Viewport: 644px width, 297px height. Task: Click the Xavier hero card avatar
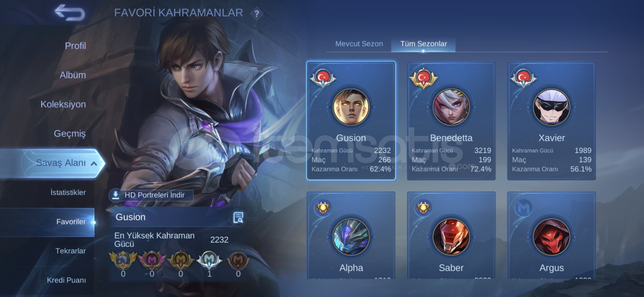551,107
